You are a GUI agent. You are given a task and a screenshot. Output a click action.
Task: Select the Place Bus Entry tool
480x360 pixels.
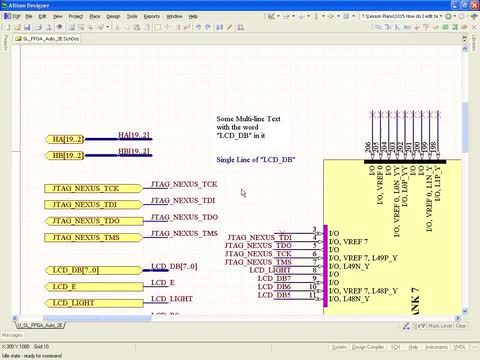pyautogui.click(x=397, y=27)
